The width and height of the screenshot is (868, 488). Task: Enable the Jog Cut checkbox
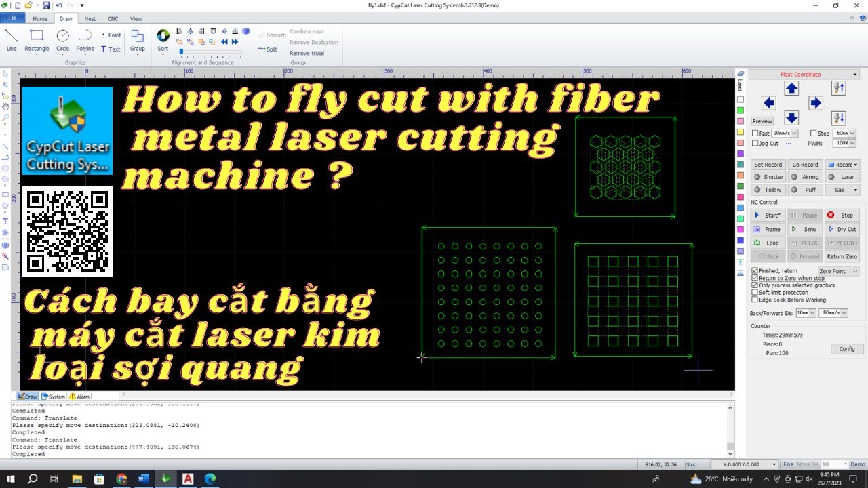(755, 144)
